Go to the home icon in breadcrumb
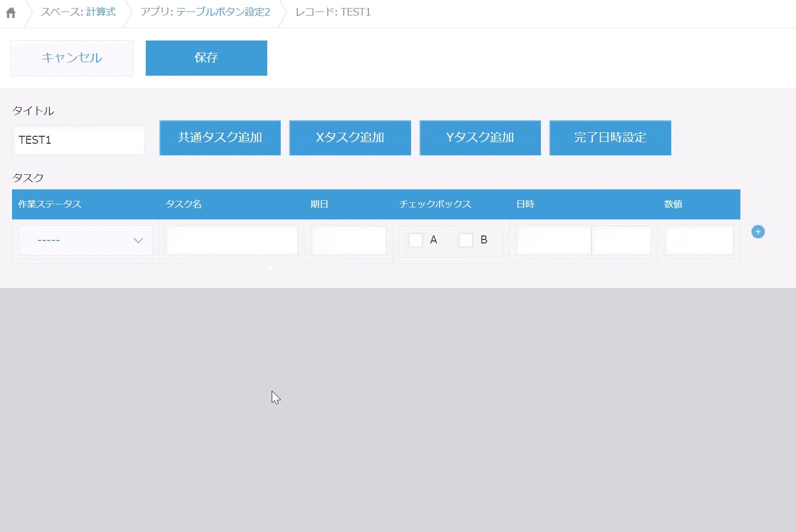 [11, 13]
